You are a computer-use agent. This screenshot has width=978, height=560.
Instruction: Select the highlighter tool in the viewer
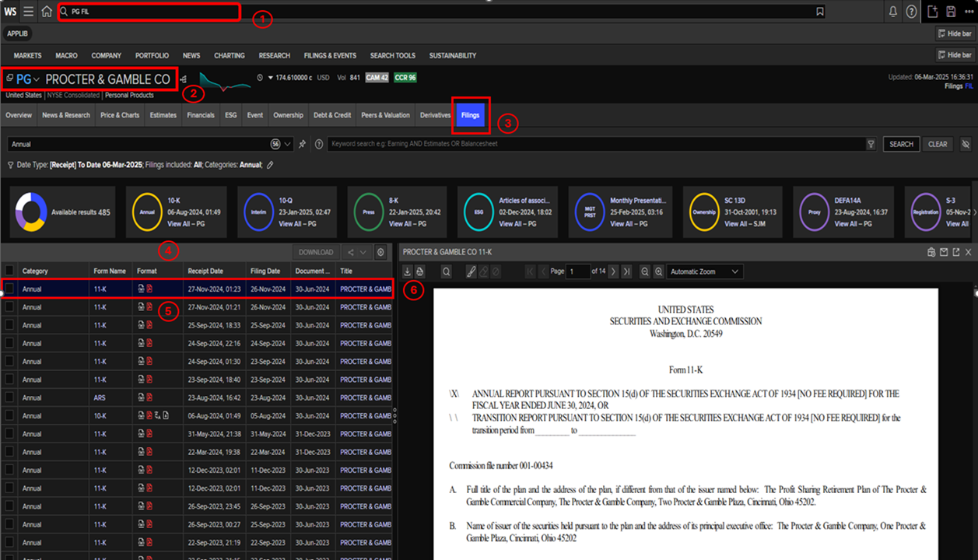[x=470, y=271]
